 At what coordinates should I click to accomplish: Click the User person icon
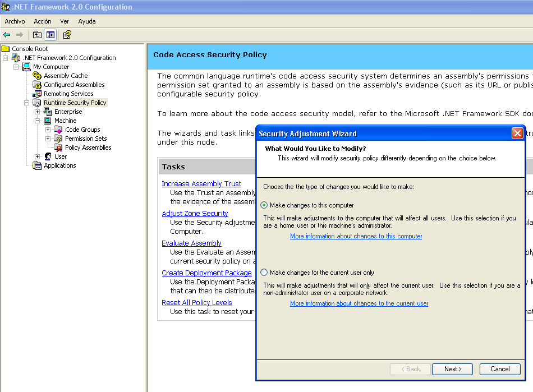tap(48, 156)
